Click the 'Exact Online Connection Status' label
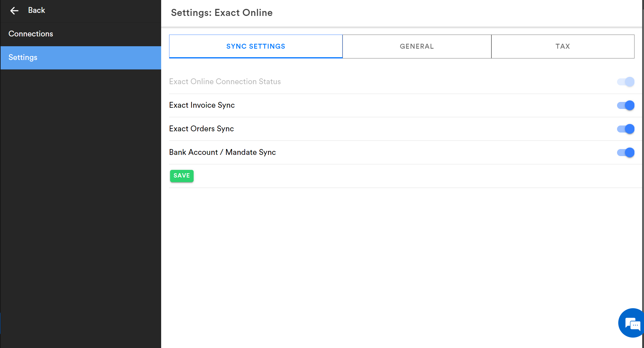Viewport: 644px width, 348px height. pos(225,82)
